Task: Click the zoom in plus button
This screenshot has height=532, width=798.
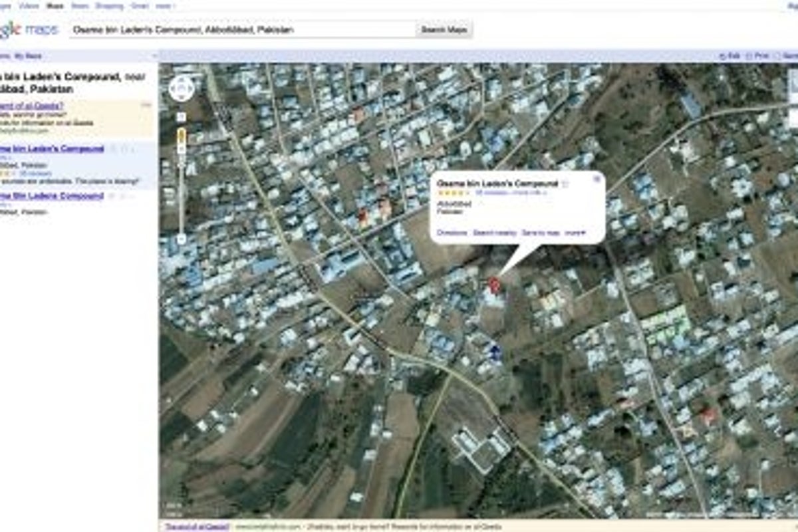Action: tap(182, 117)
